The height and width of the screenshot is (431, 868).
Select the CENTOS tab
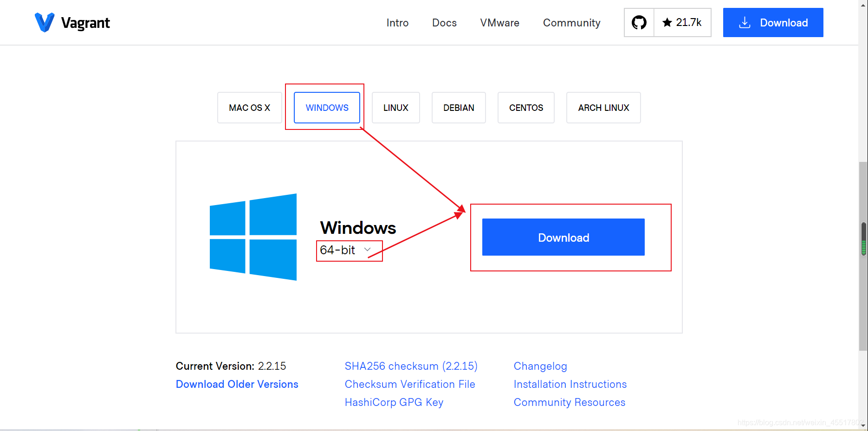coord(526,108)
